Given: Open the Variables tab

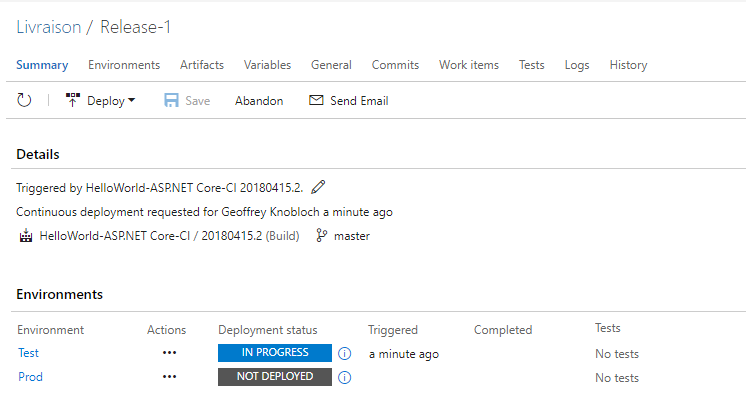Looking at the screenshot, I should click(x=267, y=65).
